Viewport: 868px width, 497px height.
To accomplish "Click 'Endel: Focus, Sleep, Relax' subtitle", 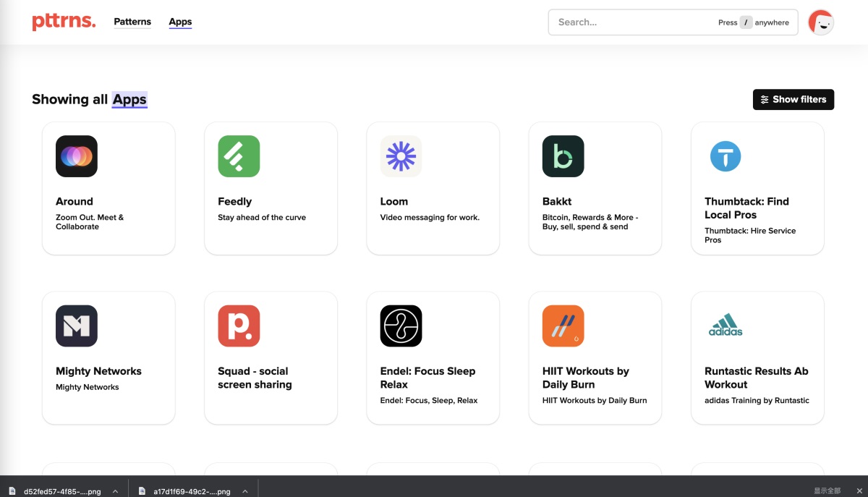I will click(429, 401).
